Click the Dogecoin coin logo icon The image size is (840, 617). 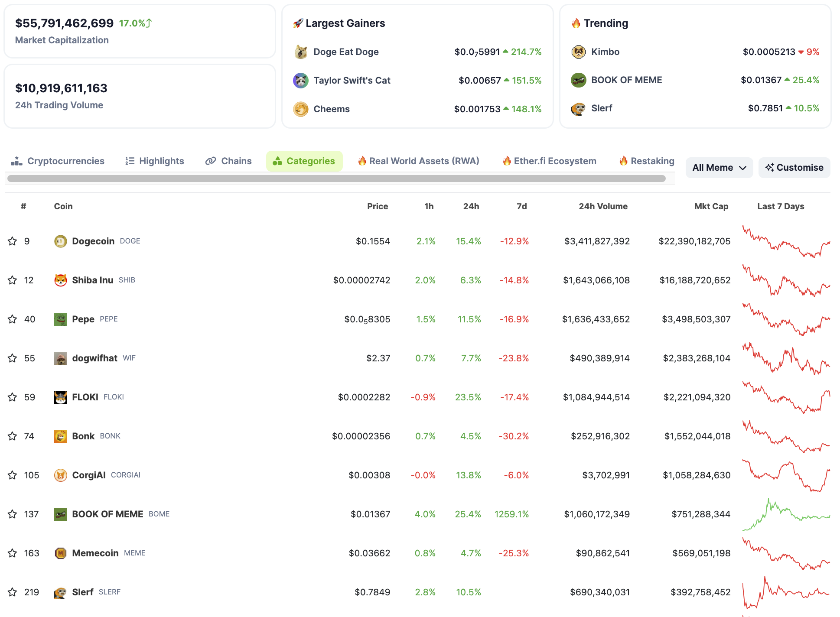click(x=60, y=241)
